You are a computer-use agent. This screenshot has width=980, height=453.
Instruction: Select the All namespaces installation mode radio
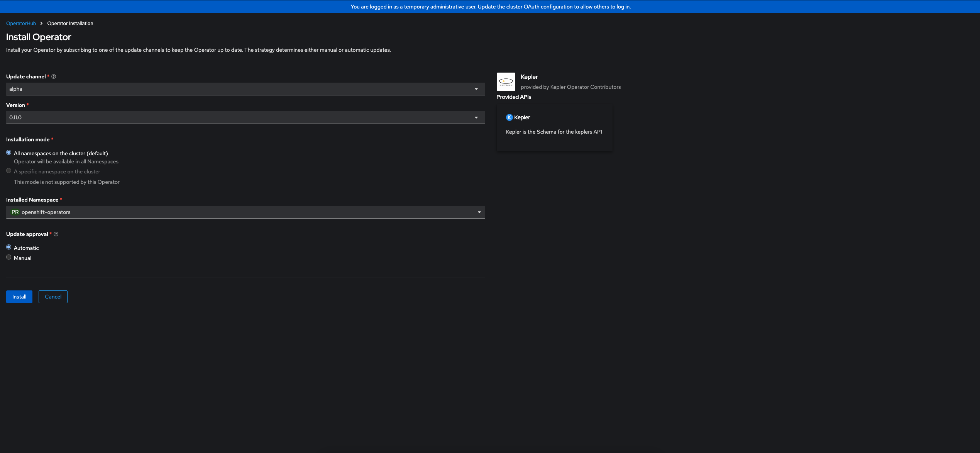tap(8, 152)
